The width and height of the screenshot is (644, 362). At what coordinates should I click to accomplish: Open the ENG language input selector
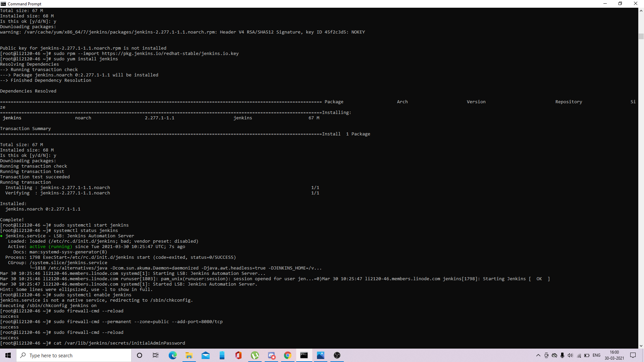pyautogui.click(x=596, y=355)
